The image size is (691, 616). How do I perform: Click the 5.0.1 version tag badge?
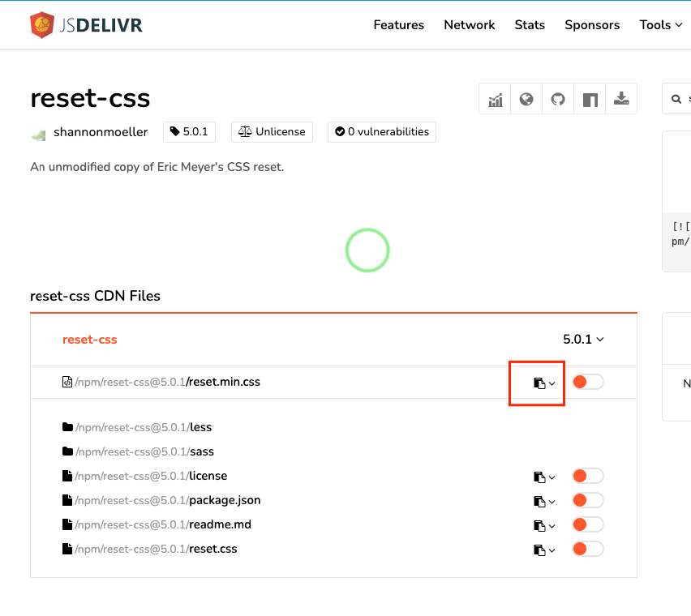click(x=189, y=131)
